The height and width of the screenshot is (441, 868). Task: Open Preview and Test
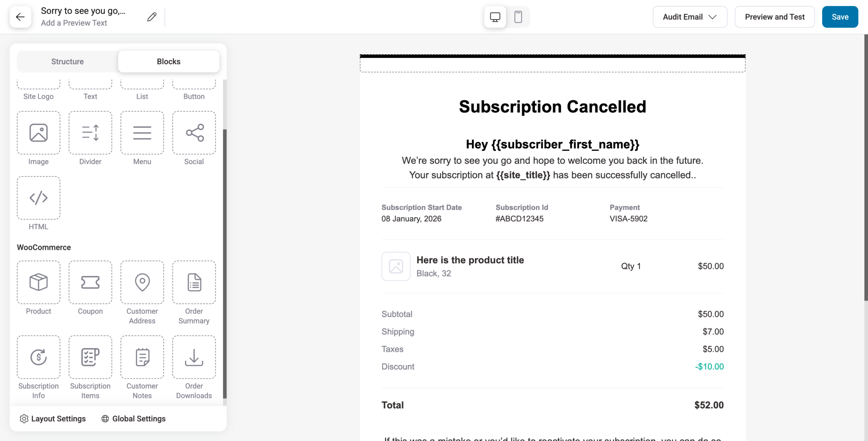point(774,17)
